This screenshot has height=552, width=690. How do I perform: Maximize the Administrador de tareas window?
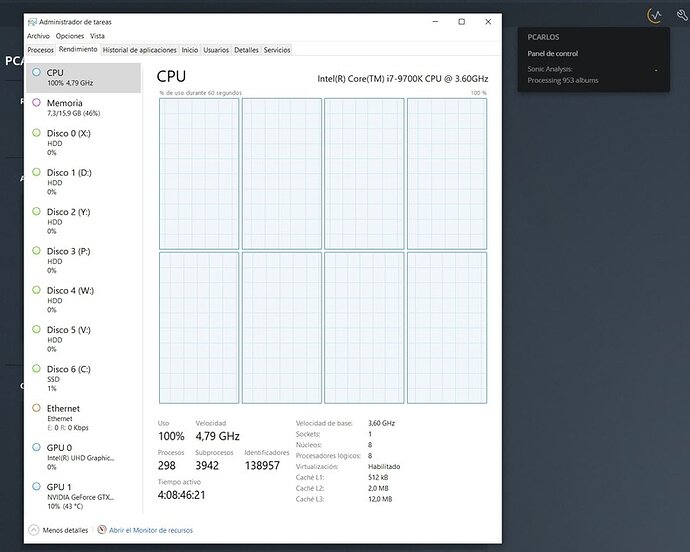(x=462, y=22)
